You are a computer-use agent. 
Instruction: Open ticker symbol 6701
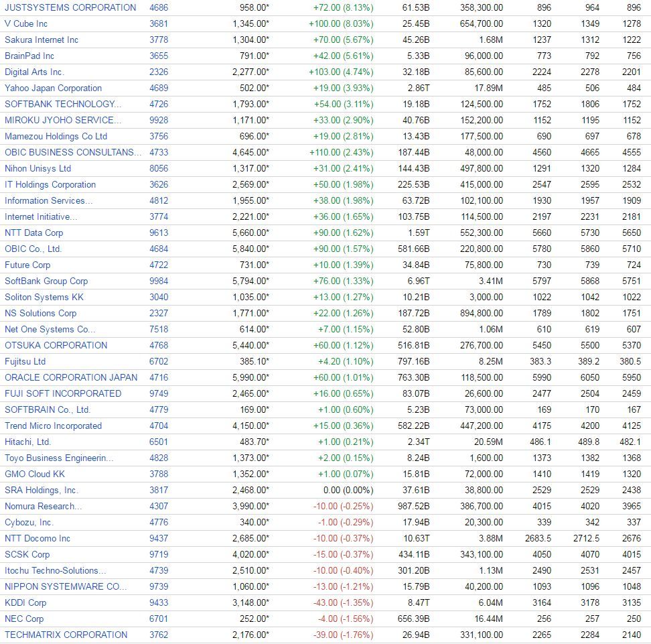(159, 619)
